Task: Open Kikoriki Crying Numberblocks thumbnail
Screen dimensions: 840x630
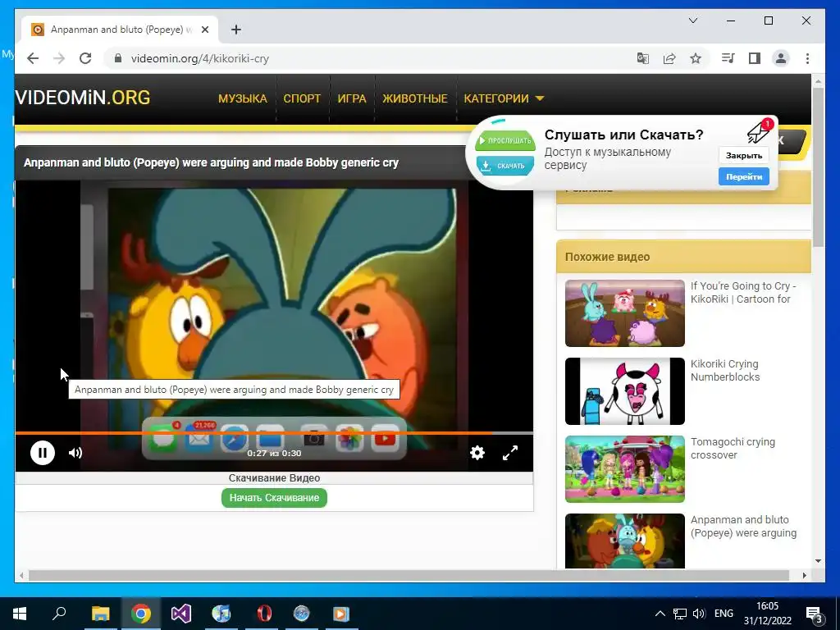Action: [624, 391]
